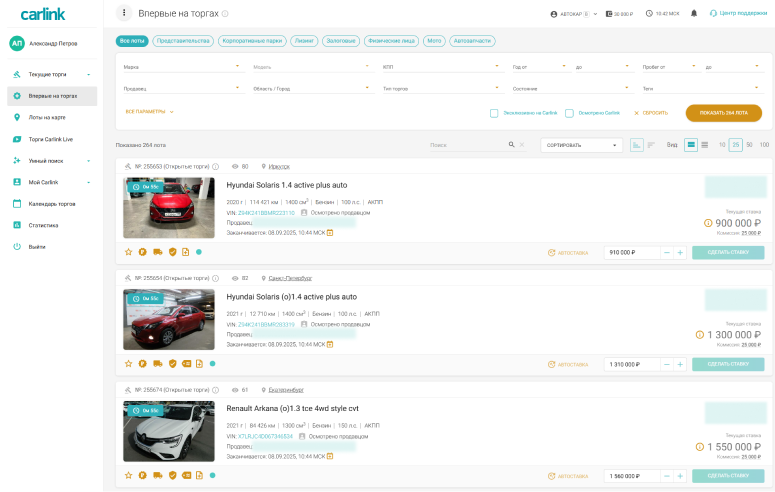Enable Эксклюзивно на Carlink checkbox
This screenshot has width=775, height=492.
(494, 113)
